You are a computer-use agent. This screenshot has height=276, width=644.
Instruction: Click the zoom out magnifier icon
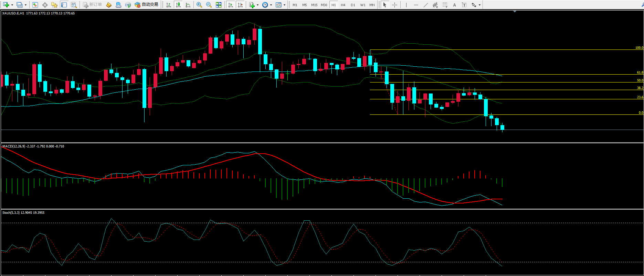click(209, 5)
